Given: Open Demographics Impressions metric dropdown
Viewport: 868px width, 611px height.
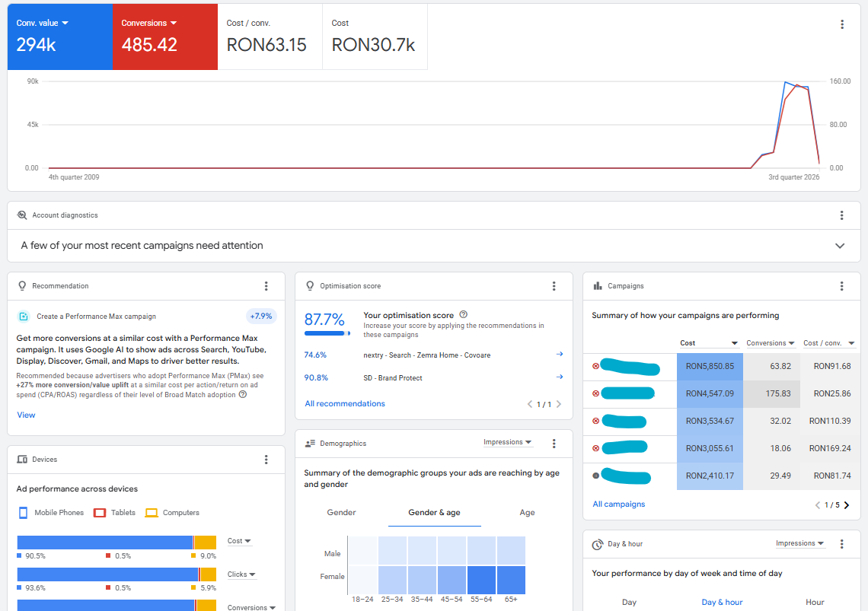Looking at the screenshot, I should pos(508,442).
